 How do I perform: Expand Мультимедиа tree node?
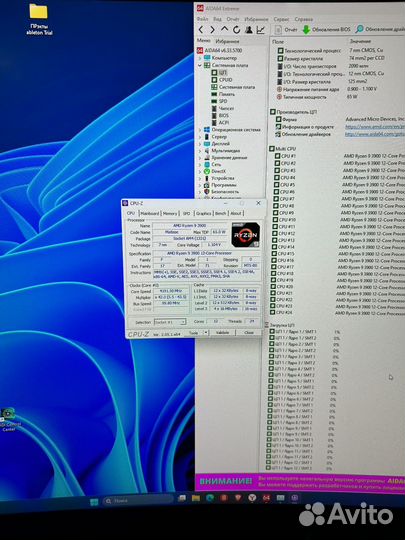tap(200, 150)
